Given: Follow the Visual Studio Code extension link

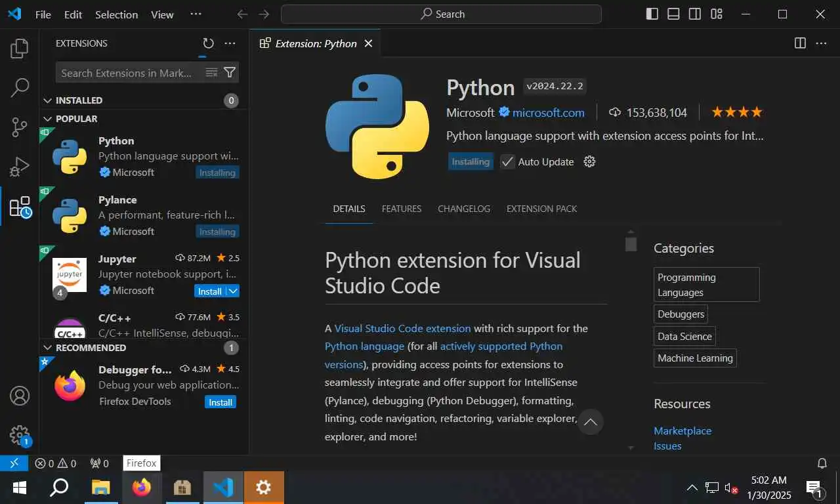Looking at the screenshot, I should point(402,328).
